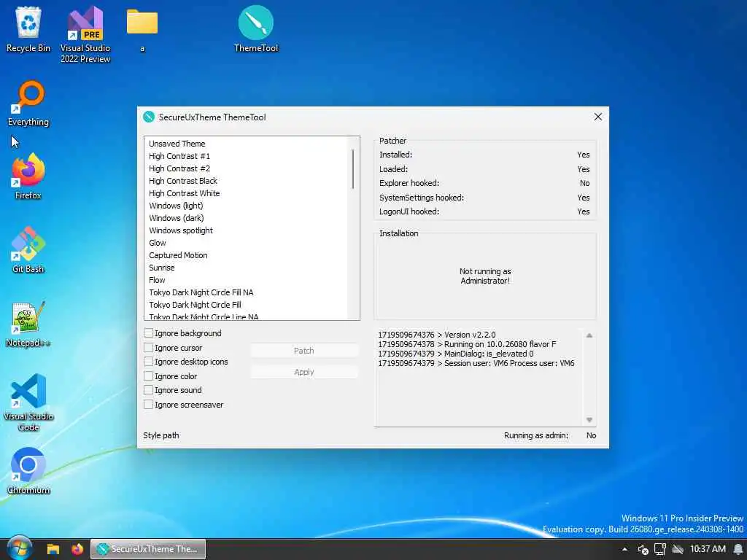Click the 'LogonUI hooked:' status row
Image resolution: width=747 pixels, height=560 pixels.
coord(484,211)
